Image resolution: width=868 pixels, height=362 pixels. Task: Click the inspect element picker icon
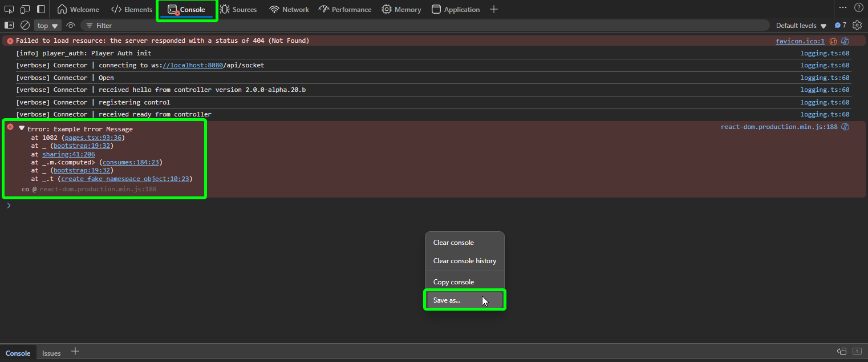click(9, 9)
